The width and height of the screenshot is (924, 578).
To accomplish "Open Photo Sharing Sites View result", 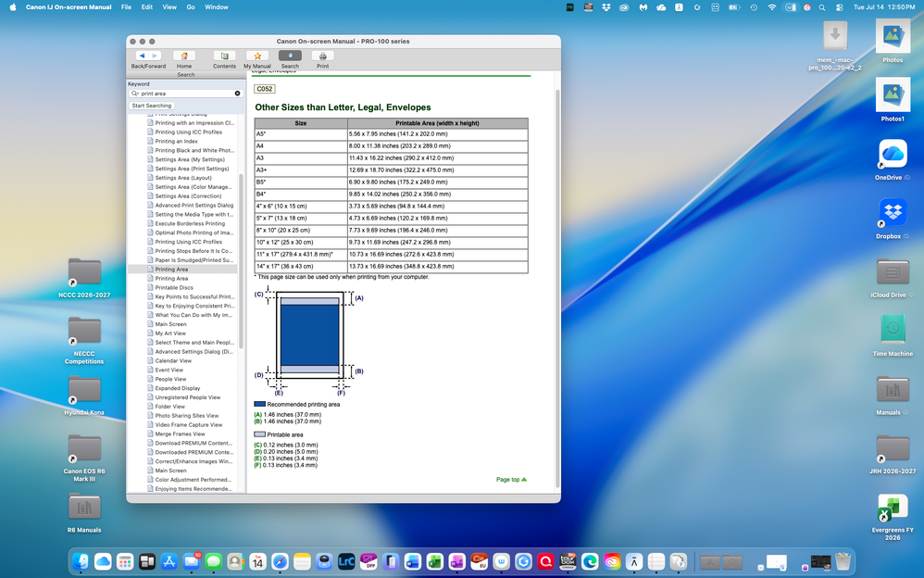I will point(187,415).
